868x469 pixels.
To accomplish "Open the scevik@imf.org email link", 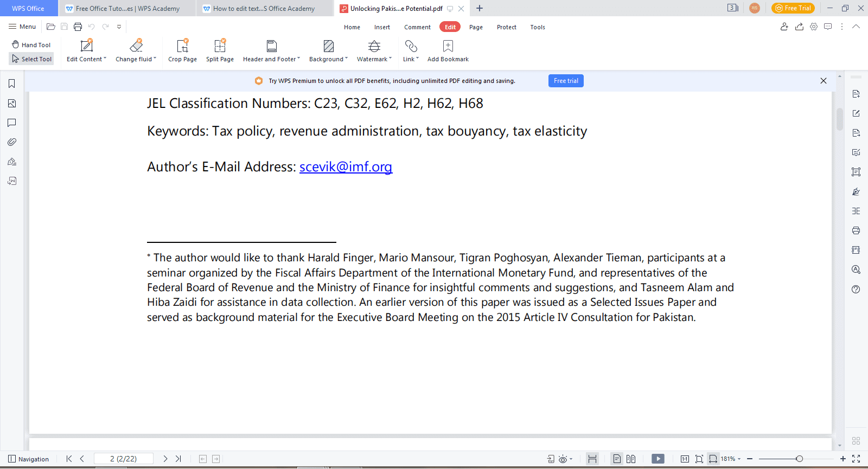I will tap(346, 167).
